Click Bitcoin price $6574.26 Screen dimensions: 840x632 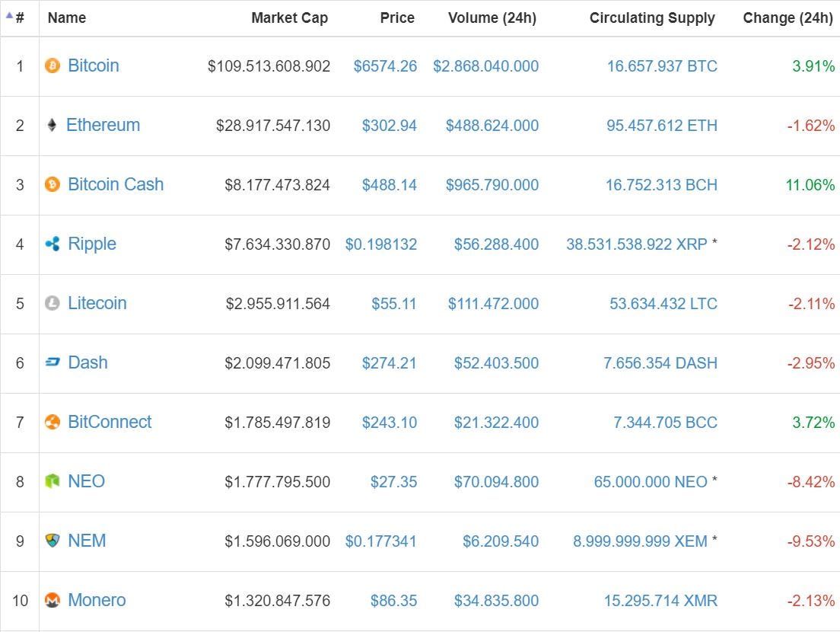tap(385, 66)
